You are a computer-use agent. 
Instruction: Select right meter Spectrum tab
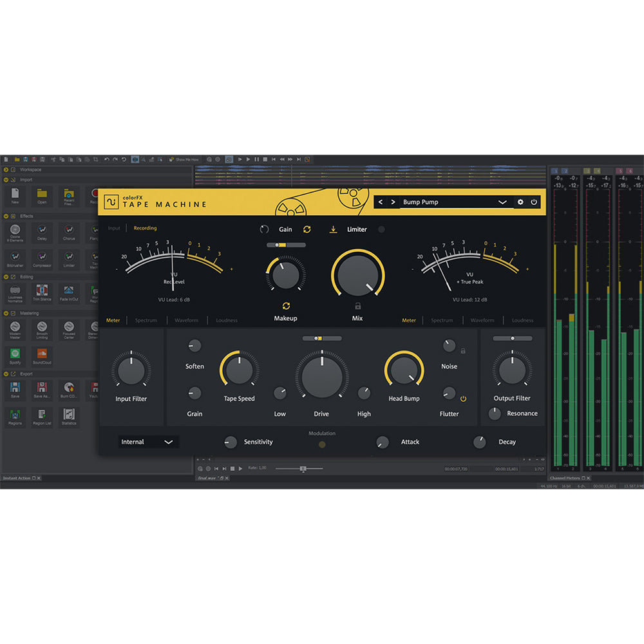pyautogui.click(x=442, y=320)
